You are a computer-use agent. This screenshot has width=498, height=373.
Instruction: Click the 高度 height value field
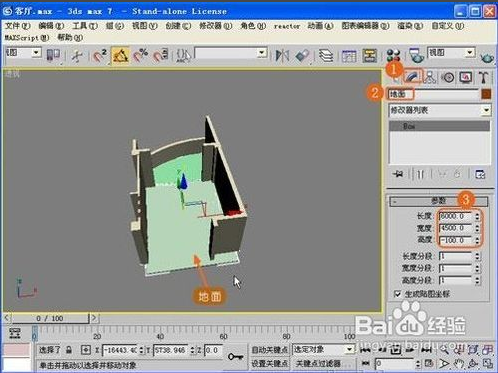pyautogui.click(x=455, y=240)
